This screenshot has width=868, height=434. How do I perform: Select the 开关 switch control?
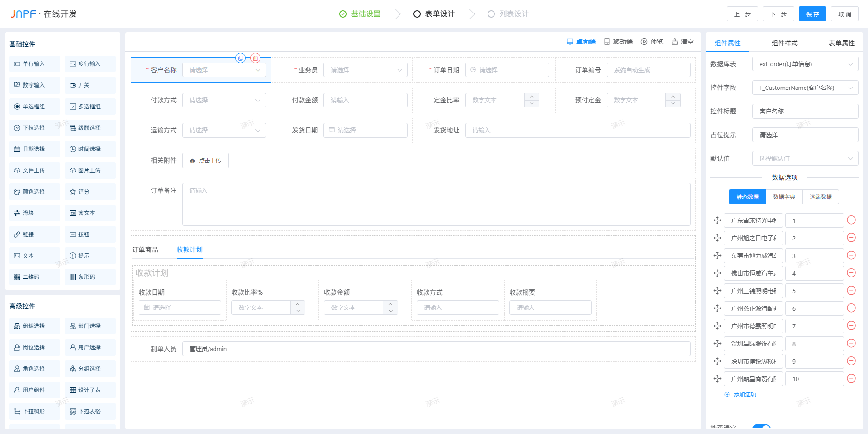coord(90,85)
